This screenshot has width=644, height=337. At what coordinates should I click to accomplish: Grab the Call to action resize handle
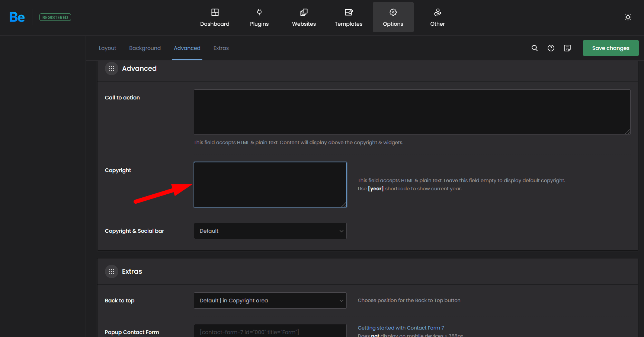(628, 132)
